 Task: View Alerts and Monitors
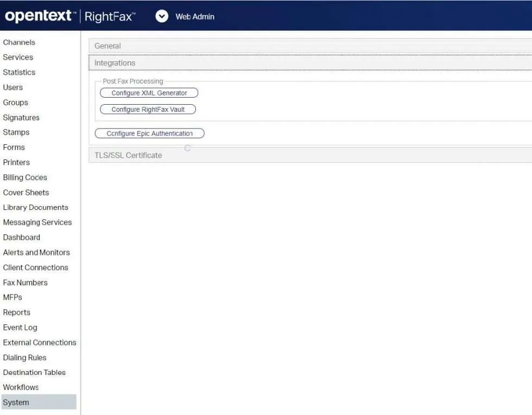(36, 252)
